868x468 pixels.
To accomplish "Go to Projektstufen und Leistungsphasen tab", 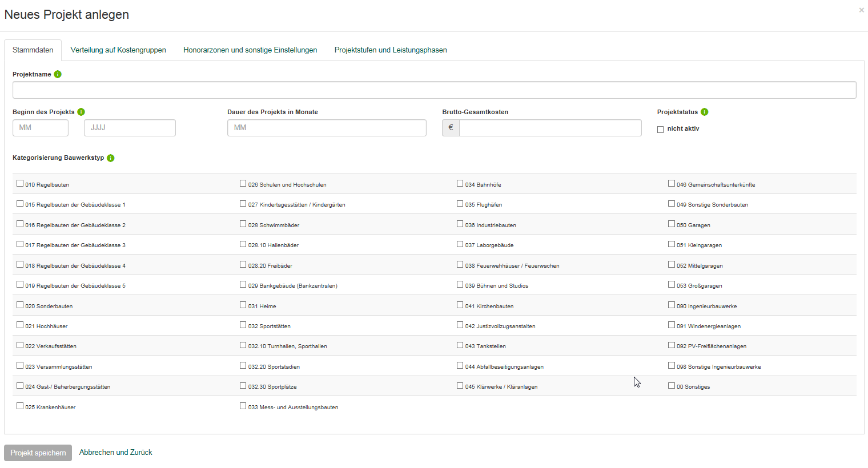I will (x=391, y=50).
